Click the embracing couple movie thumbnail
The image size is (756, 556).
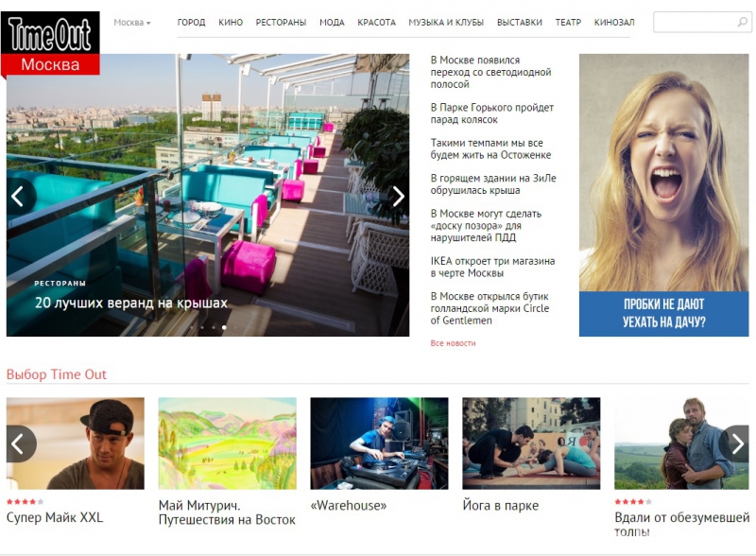tap(681, 443)
